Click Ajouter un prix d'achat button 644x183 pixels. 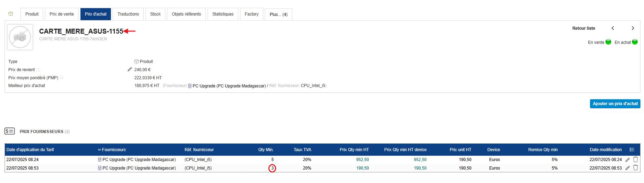pyautogui.click(x=615, y=104)
